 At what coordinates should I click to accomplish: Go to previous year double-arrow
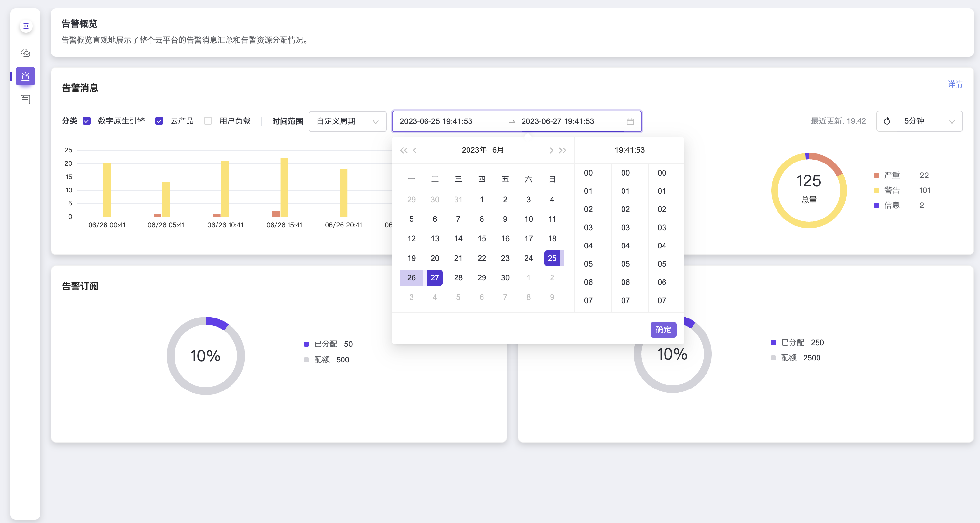(403, 150)
